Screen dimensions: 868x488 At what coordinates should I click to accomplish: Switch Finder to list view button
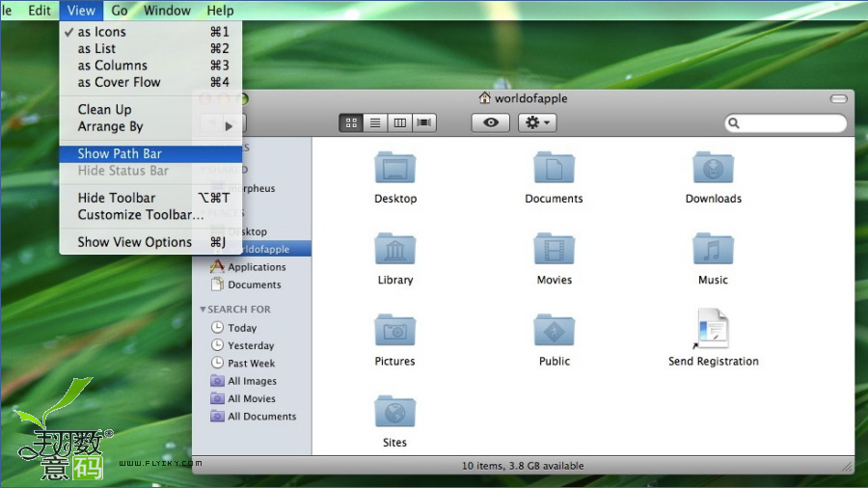pyautogui.click(x=375, y=122)
